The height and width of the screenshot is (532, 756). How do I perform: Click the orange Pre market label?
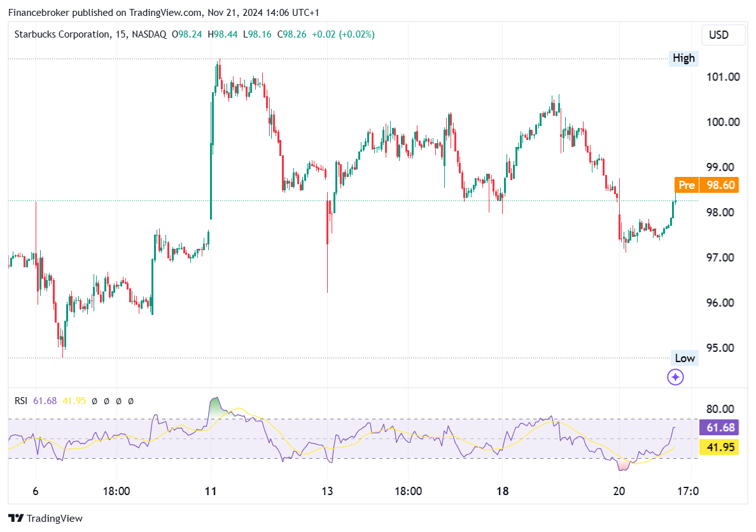(687, 185)
